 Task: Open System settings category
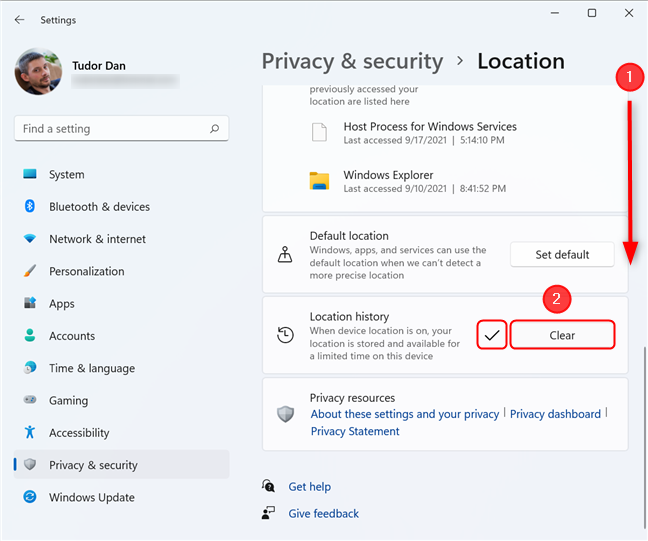(x=122, y=174)
